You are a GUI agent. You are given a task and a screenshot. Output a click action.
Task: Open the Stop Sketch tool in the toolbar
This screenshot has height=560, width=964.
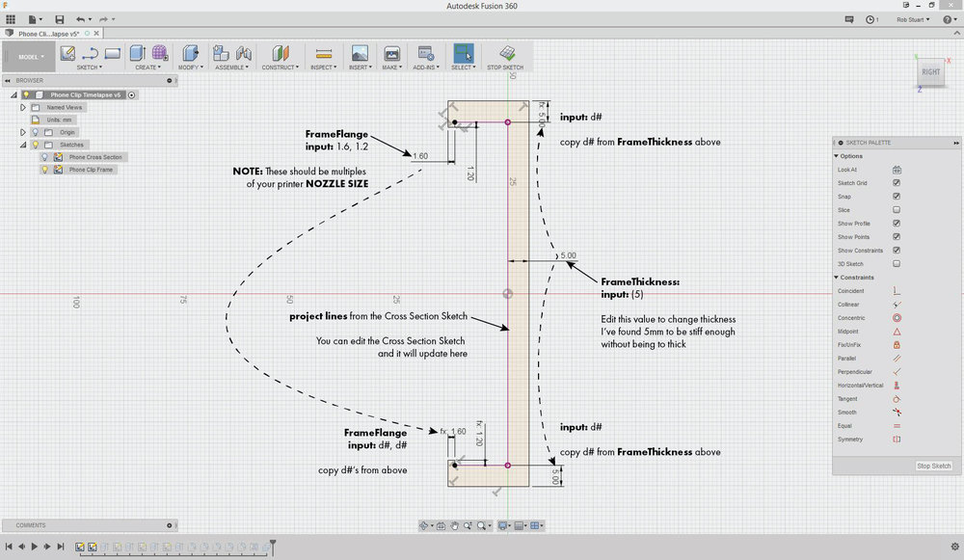[505, 56]
